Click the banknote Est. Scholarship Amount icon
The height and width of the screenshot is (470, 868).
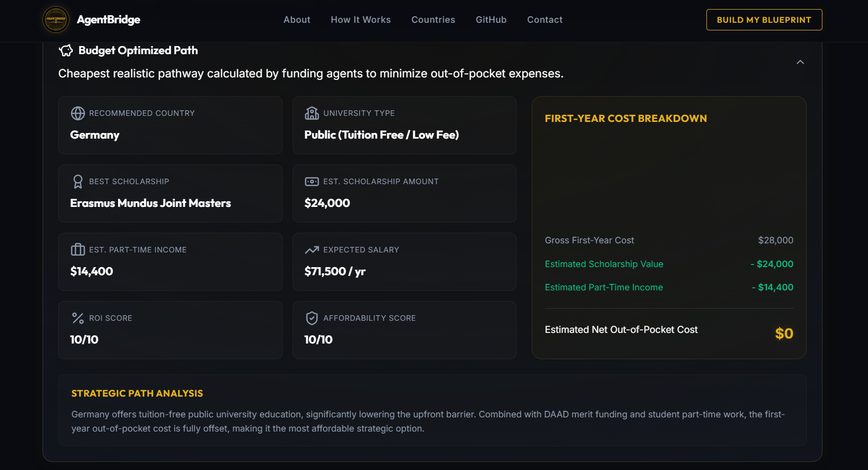312,182
